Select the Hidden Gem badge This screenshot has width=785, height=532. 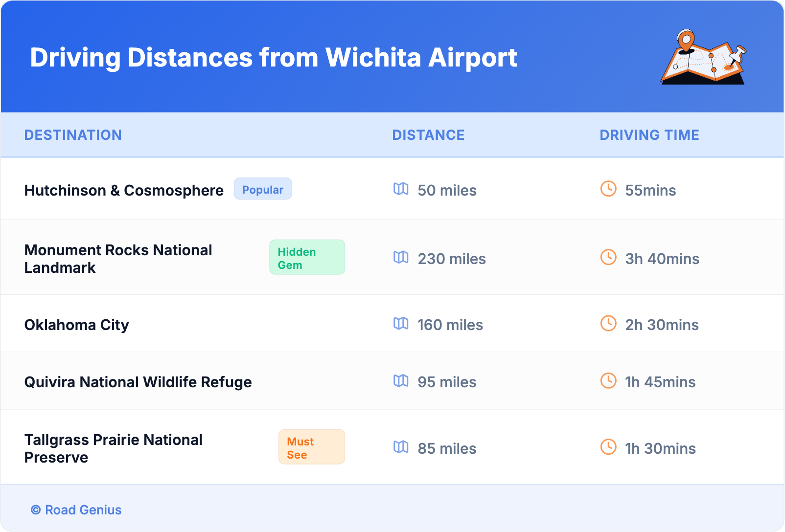307,258
